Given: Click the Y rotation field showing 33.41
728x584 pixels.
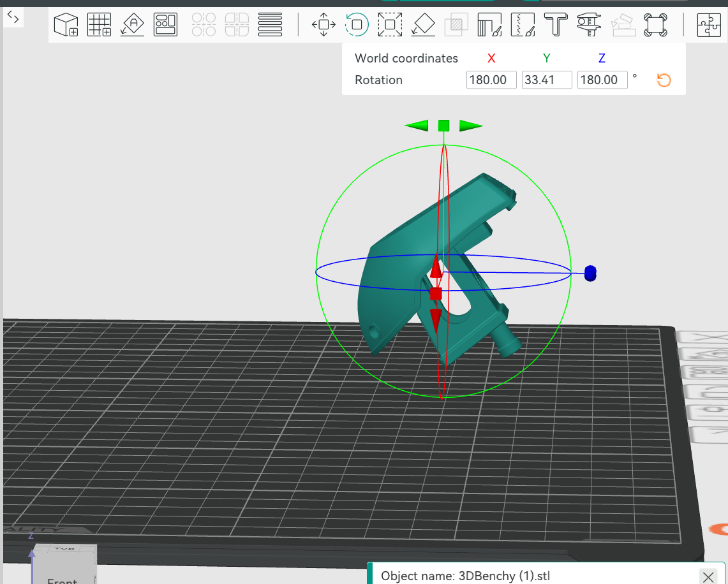Looking at the screenshot, I should pos(546,80).
